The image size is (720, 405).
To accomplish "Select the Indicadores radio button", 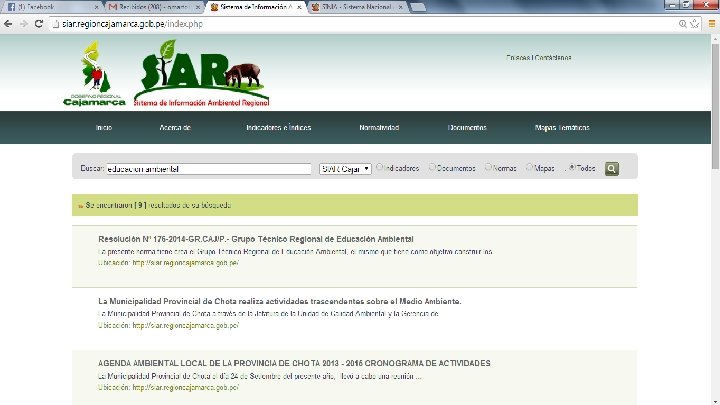I will [x=379, y=168].
